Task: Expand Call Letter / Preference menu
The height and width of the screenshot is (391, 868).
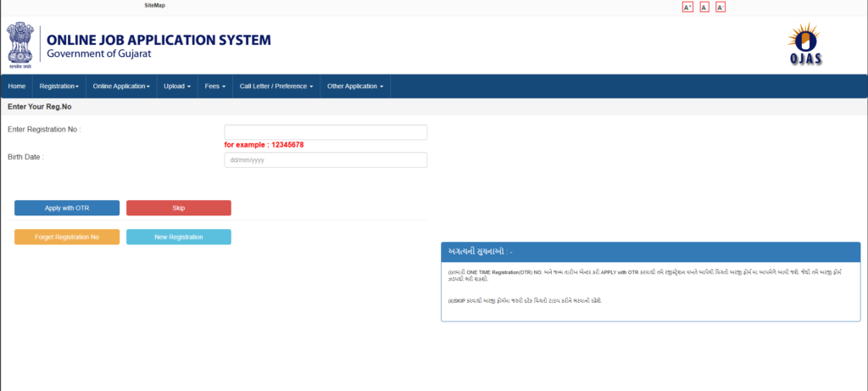Action: 276,87
